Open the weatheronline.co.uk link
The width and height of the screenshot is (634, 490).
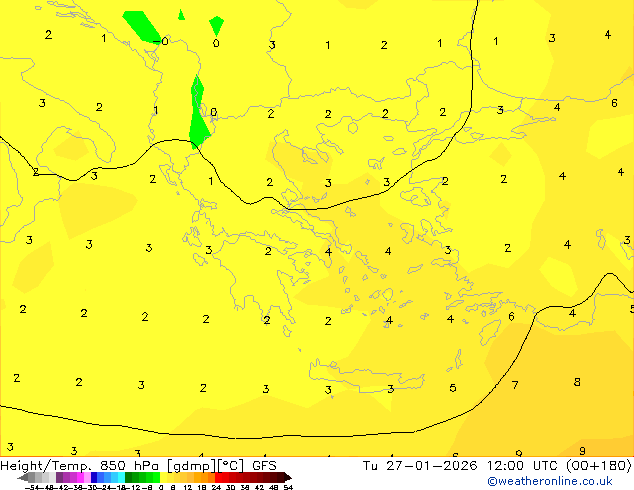(550, 481)
